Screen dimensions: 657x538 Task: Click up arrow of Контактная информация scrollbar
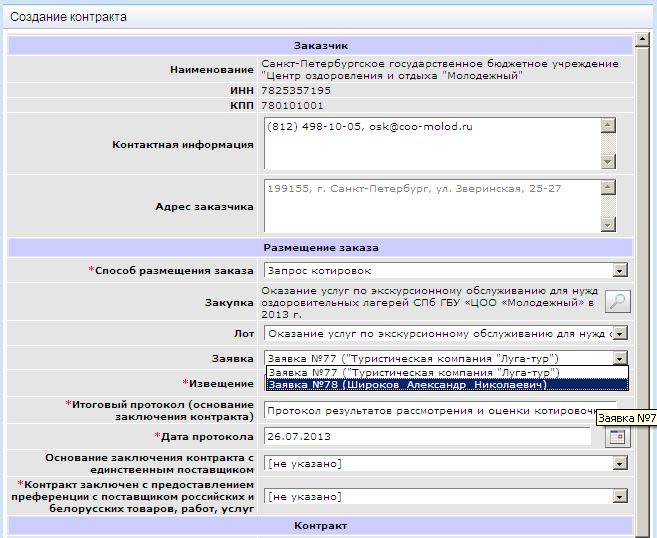[608, 125]
